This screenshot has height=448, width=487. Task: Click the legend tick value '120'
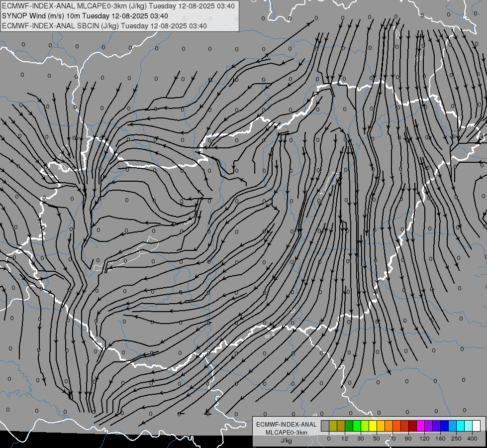point(424,439)
